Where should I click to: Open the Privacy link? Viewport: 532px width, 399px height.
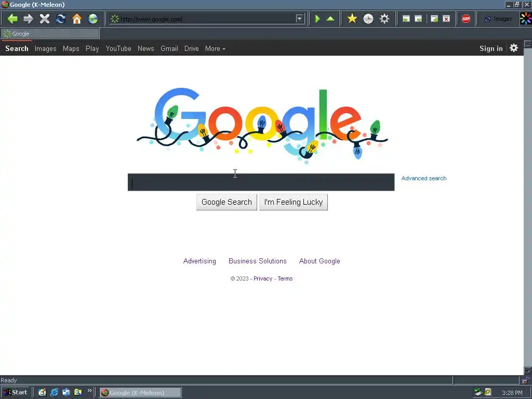tap(263, 278)
